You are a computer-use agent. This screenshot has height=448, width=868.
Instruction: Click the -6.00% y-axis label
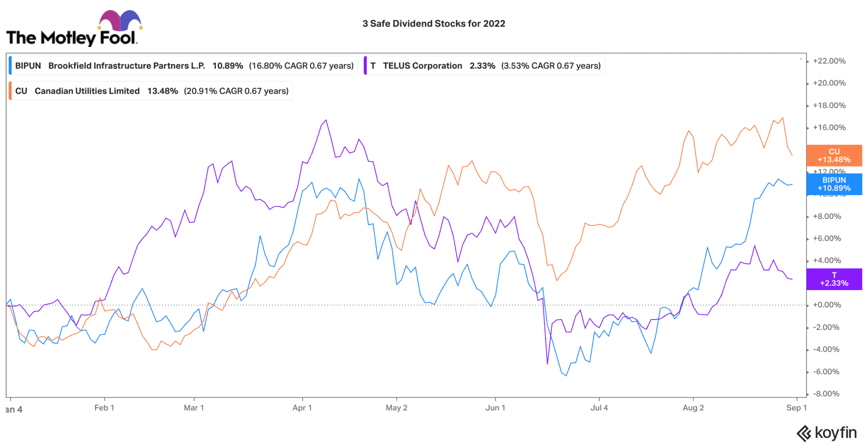pos(826,372)
